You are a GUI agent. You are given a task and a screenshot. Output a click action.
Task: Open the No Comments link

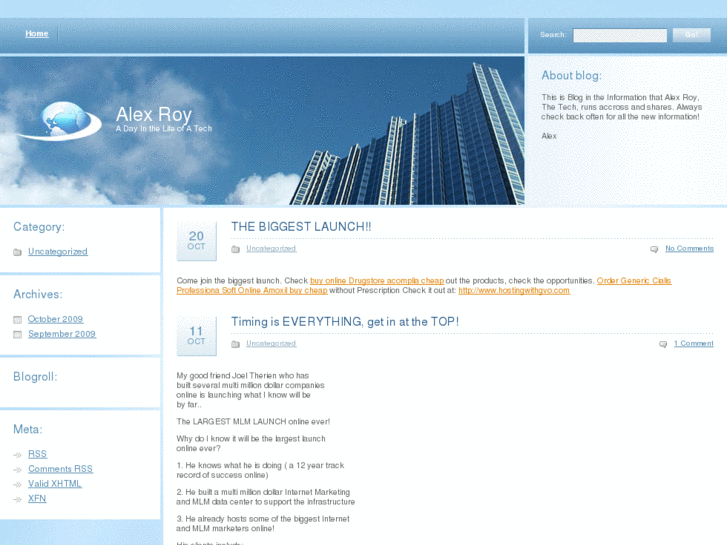coord(689,249)
